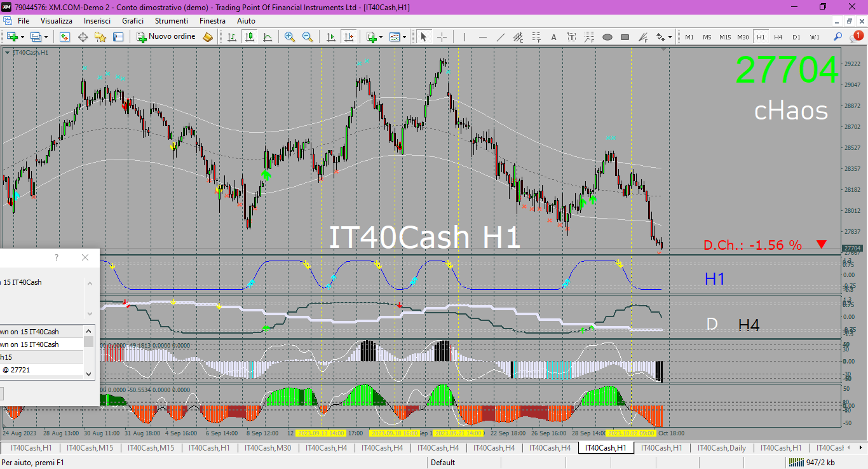Zoom in on the chart

(290, 37)
